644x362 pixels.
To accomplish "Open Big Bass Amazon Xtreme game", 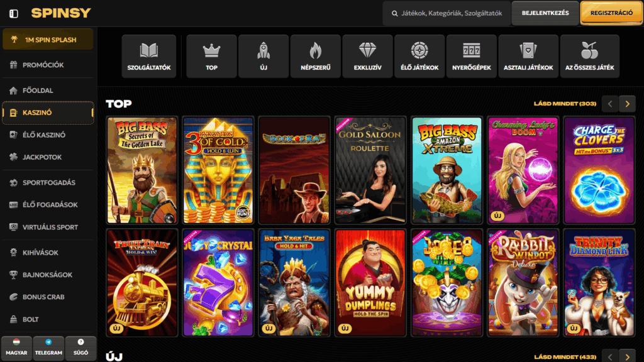I will (447, 170).
